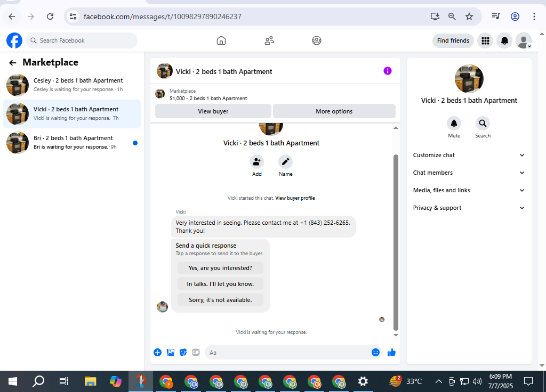Image resolution: width=546 pixels, height=392 pixels.
Task: Expand Chat members section
Action: pyautogui.click(x=469, y=173)
